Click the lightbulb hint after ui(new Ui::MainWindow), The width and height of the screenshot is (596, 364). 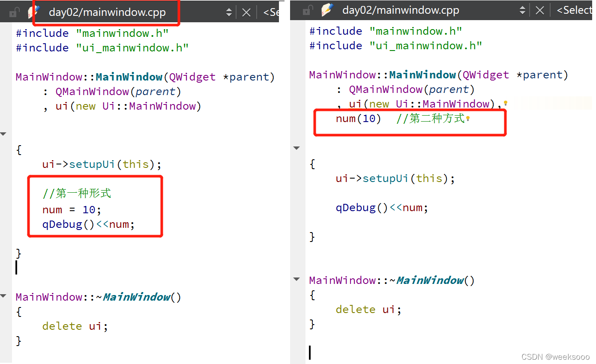(x=506, y=103)
